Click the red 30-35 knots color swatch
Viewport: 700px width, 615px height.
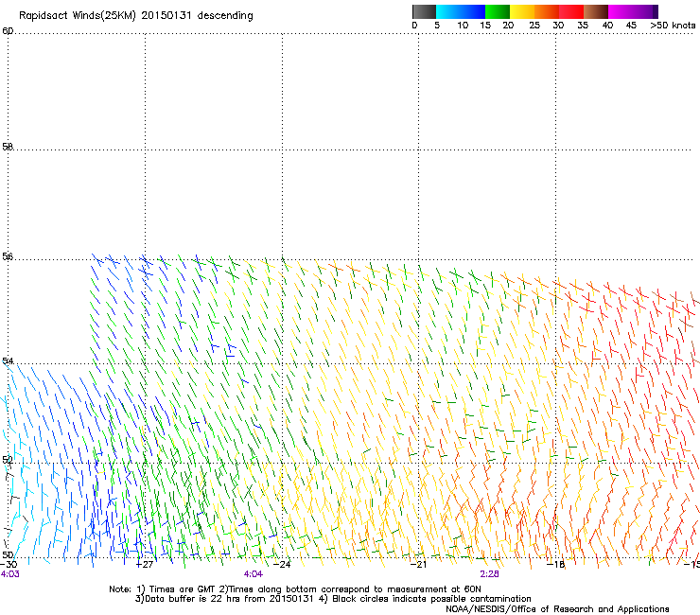(x=571, y=11)
